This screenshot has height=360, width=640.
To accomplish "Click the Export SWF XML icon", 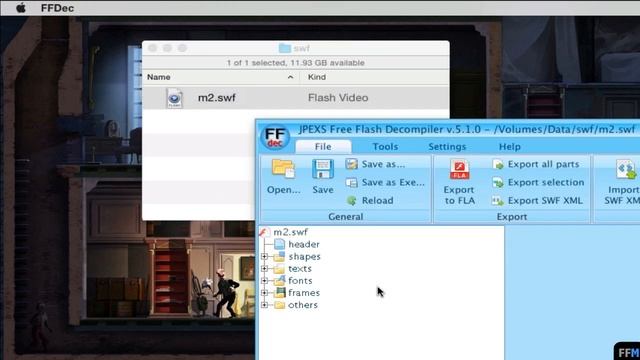I will [498, 200].
